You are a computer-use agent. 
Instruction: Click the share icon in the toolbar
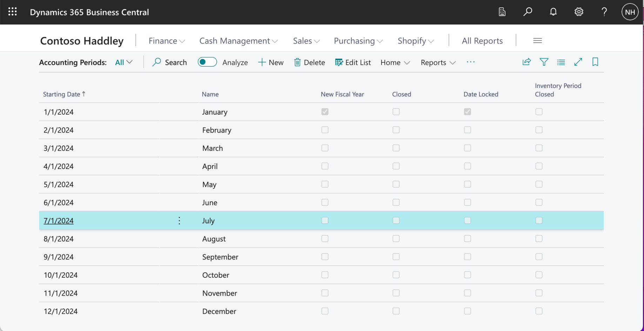(526, 62)
